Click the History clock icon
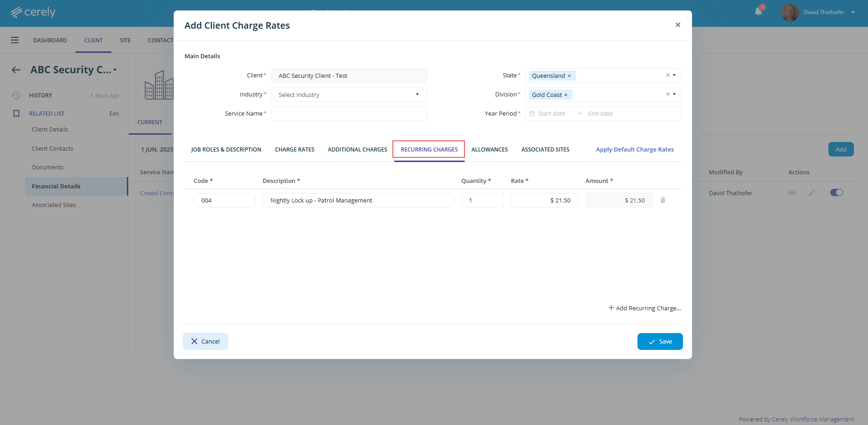 (x=16, y=96)
